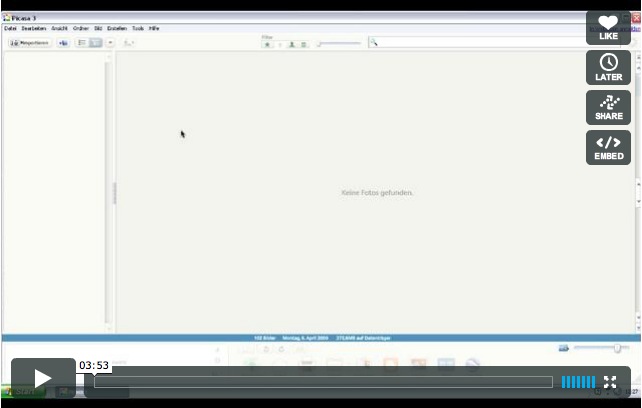642x408 pixels.
Task: Adjust the video volume bars
Action: [x=577, y=382]
